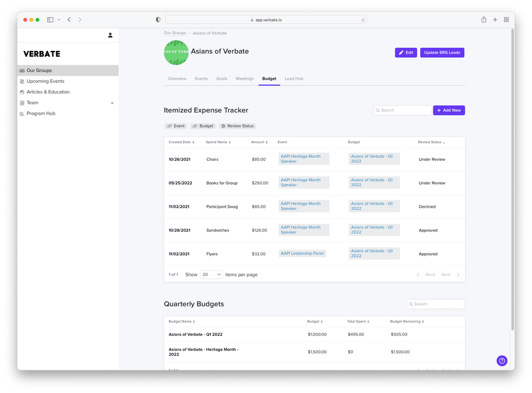This screenshot has height=393, width=532.
Task: Switch to the Overview tab
Action: click(177, 78)
